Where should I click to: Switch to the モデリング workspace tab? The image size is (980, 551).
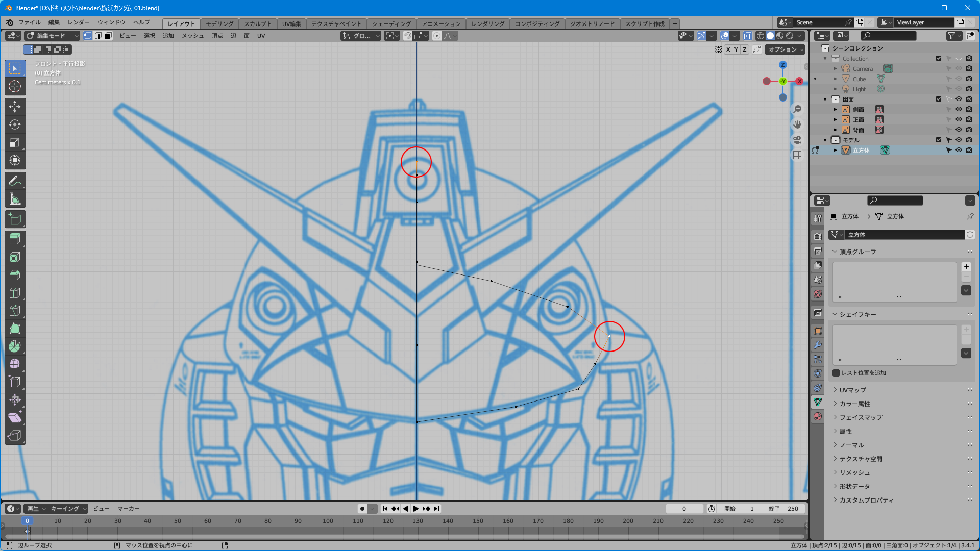tap(219, 23)
